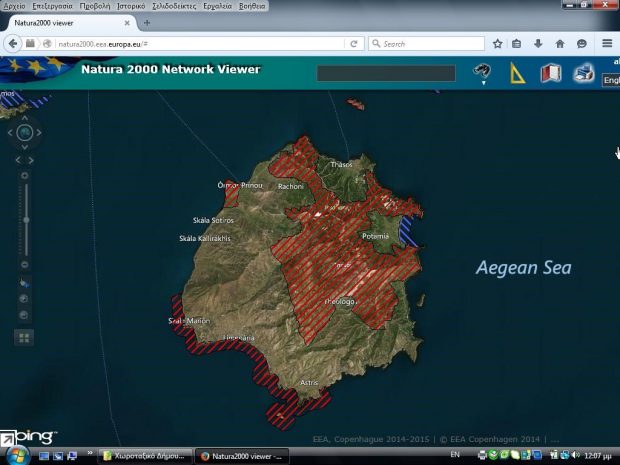Click the zoom-in plus button
The height and width of the screenshot is (465, 620).
click(25, 176)
